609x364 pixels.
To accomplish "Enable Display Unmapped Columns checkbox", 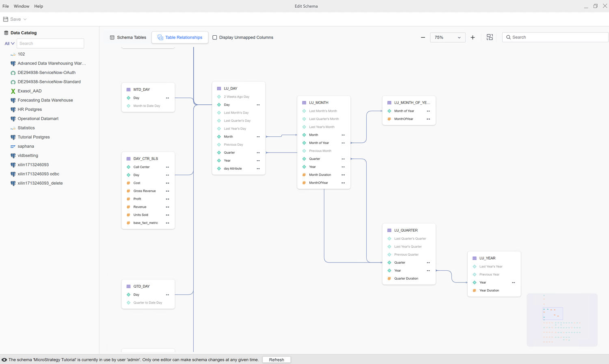I will point(215,37).
